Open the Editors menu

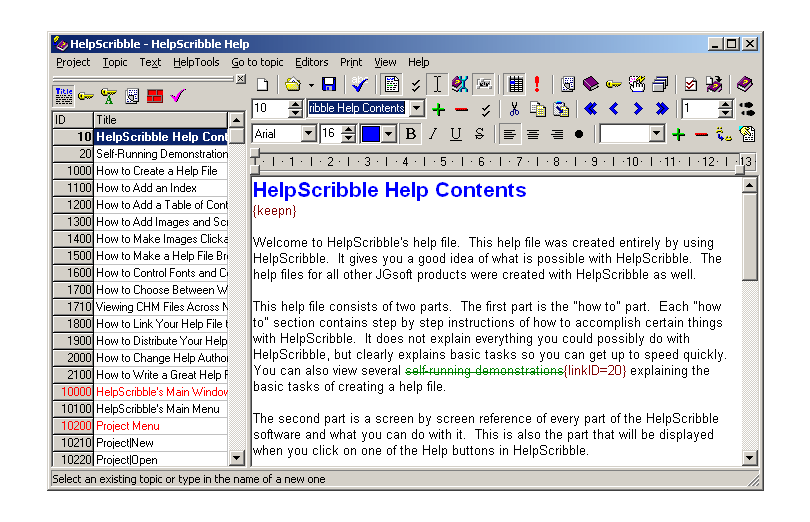coord(311,63)
